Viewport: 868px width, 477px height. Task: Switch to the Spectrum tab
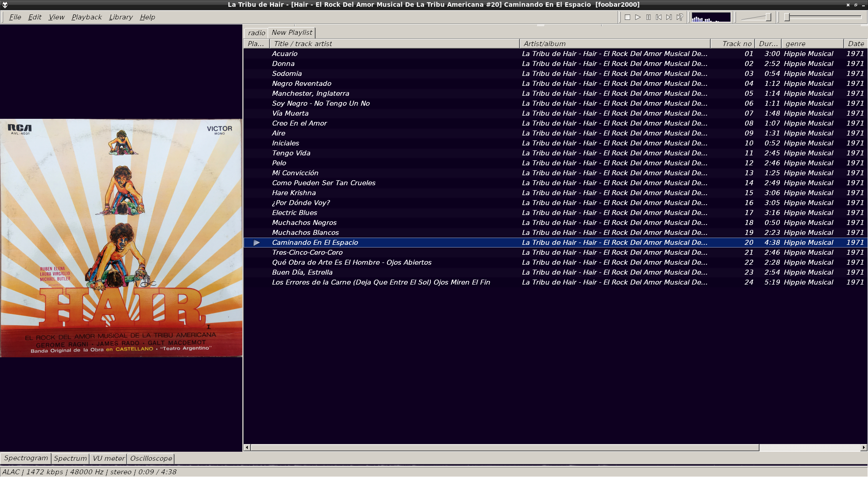tap(70, 458)
